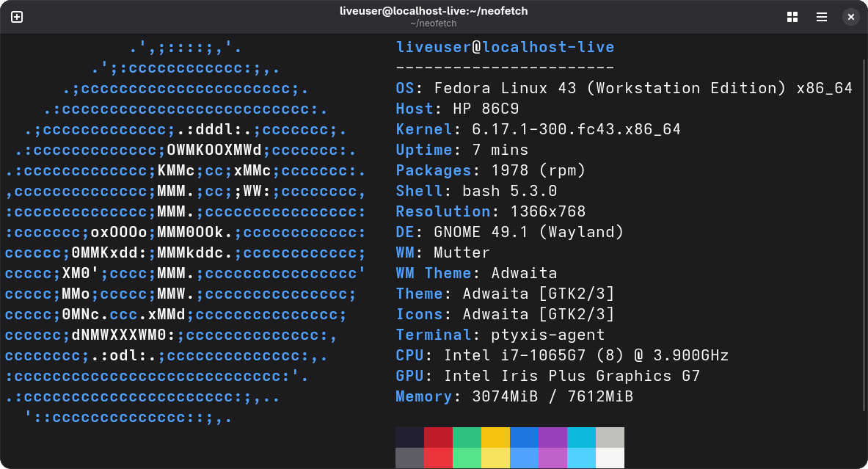
Task: Click the dark yellow palette block
Action: pyautogui.click(x=495, y=437)
